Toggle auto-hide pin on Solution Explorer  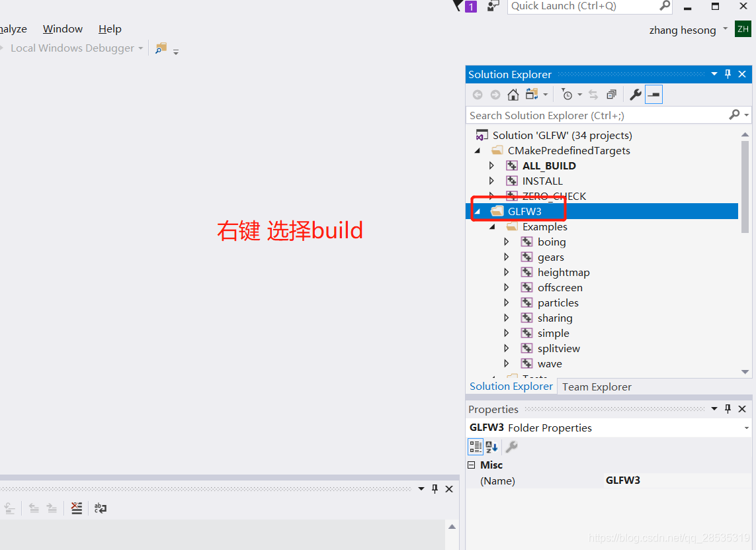point(728,74)
